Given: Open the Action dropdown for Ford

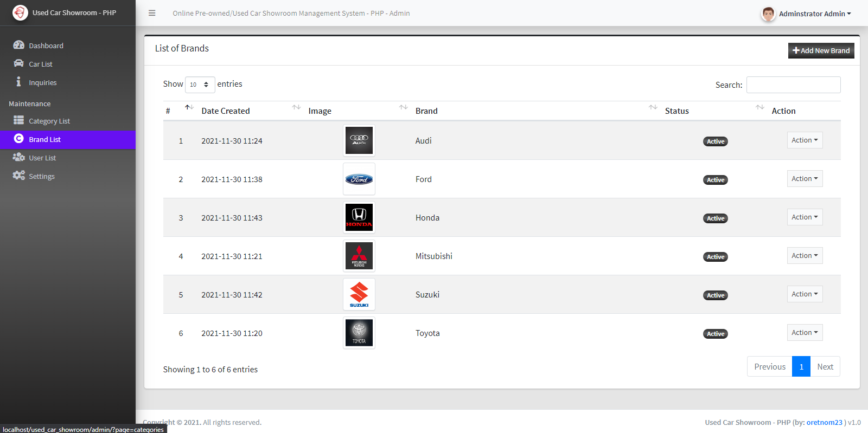Looking at the screenshot, I should [805, 178].
